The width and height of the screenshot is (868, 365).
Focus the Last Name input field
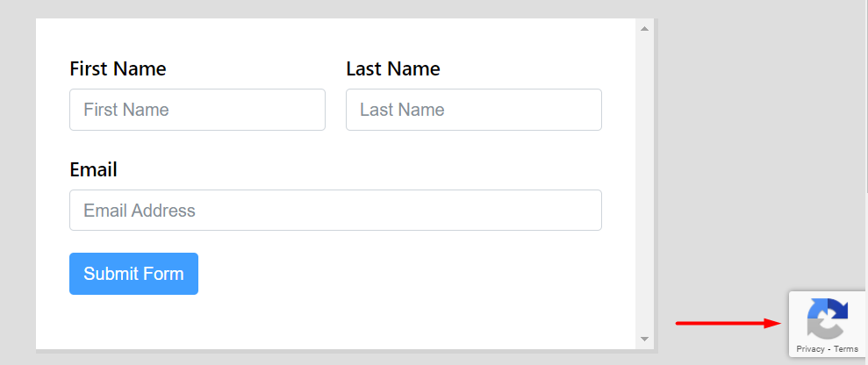(474, 110)
